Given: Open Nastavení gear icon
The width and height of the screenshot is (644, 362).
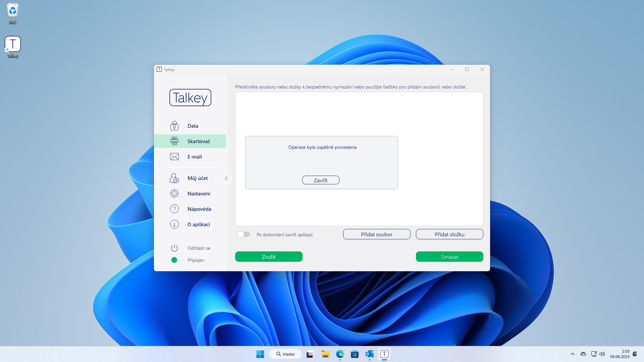Looking at the screenshot, I should tap(174, 193).
